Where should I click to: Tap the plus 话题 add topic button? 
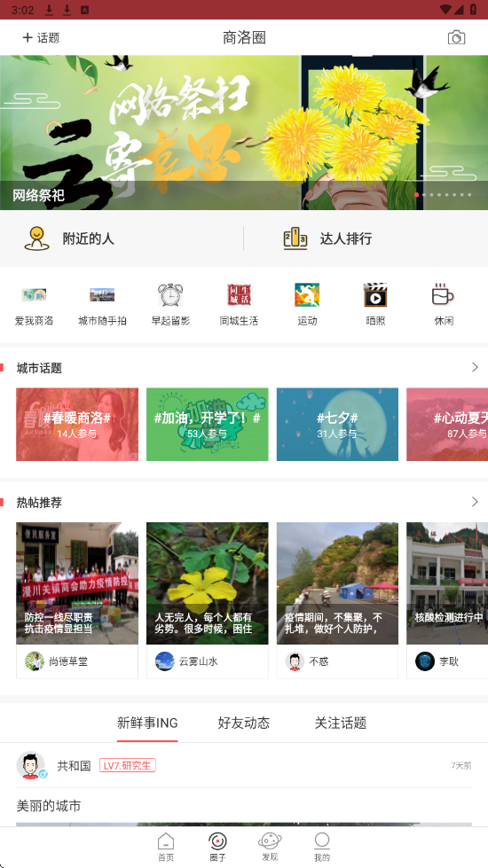(x=41, y=37)
